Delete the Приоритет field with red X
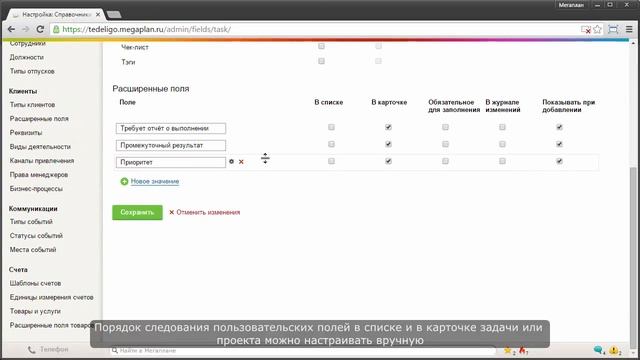This screenshot has width=640, height=360. (x=241, y=162)
